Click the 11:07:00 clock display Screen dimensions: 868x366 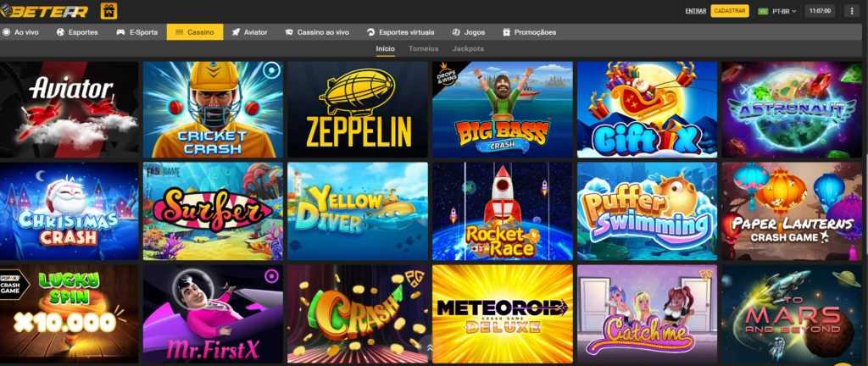[x=820, y=11]
